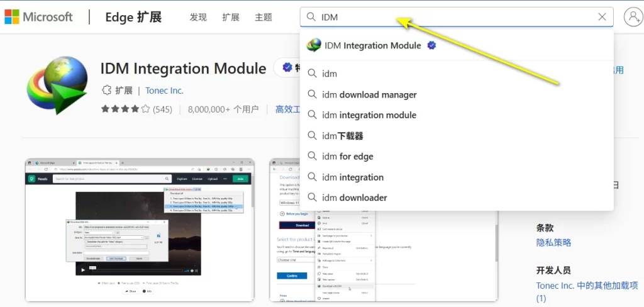Click the Microsoft logo
The height and width of the screenshot is (307, 644).
point(38,17)
